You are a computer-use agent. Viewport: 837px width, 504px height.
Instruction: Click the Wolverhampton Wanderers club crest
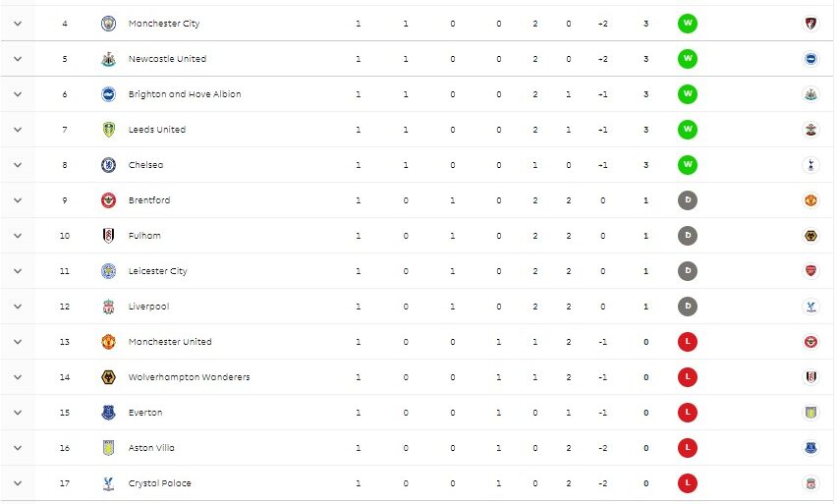pos(108,377)
